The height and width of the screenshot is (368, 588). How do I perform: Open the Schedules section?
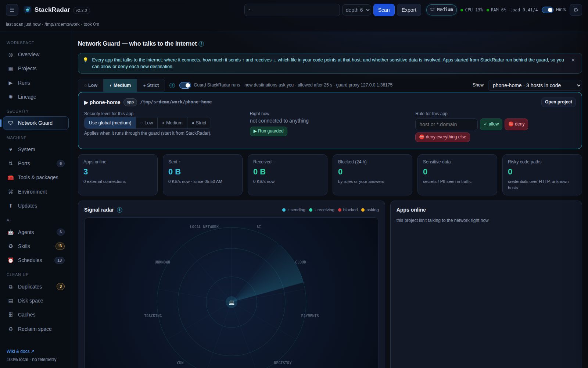36,260
